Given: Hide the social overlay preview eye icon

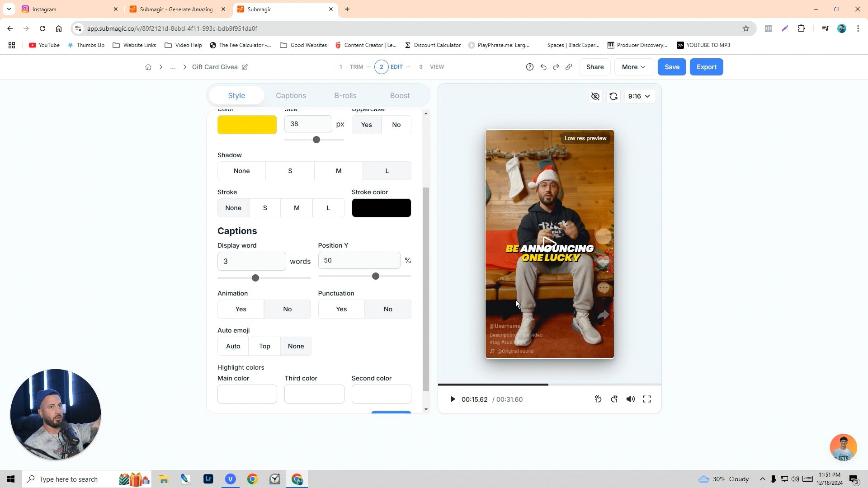Looking at the screenshot, I should 595,96.
